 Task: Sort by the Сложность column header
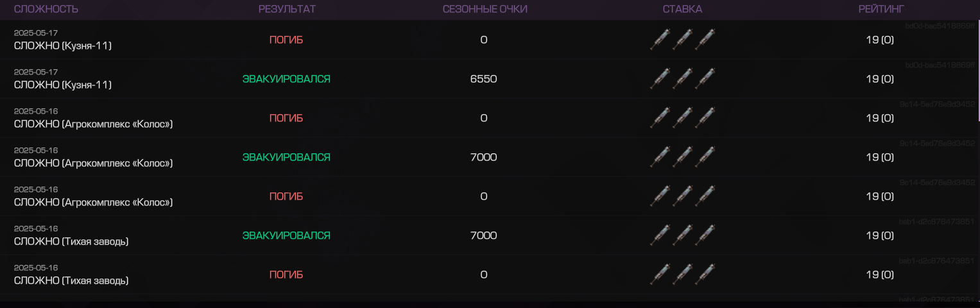pos(46,9)
